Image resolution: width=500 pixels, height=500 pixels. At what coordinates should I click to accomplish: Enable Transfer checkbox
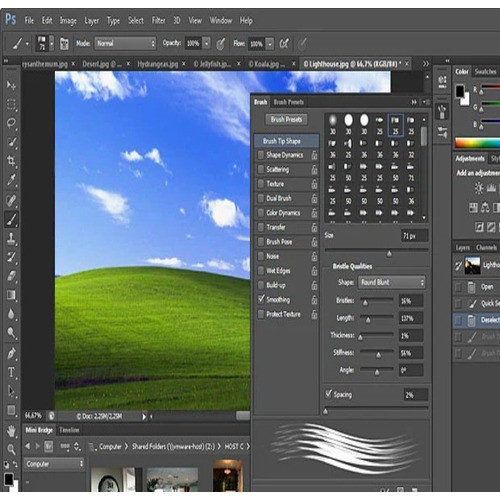click(261, 227)
